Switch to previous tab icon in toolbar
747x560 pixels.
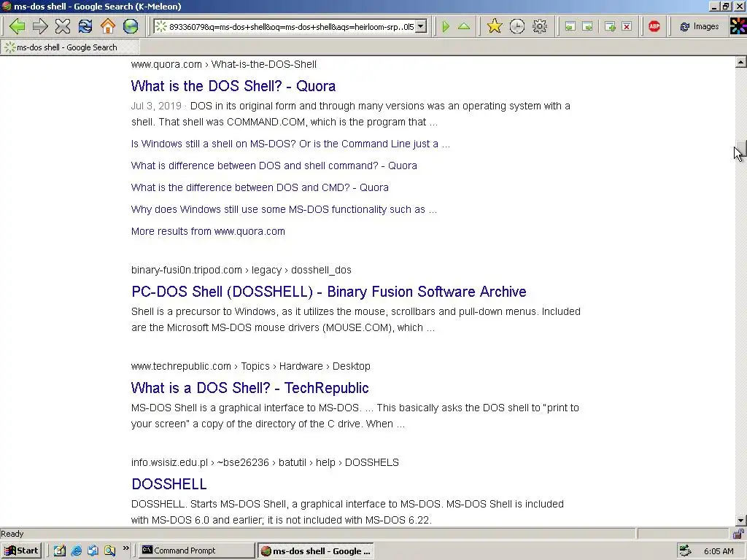[570, 27]
